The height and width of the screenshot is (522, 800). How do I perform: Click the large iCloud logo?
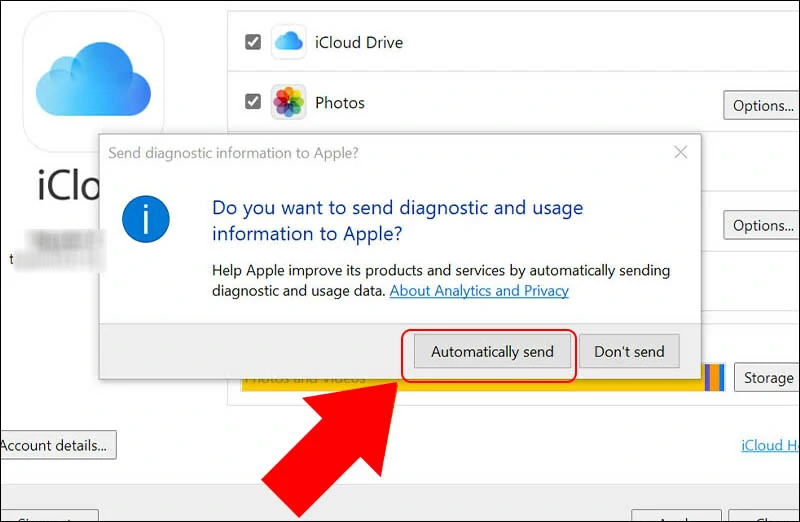[93, 80]
